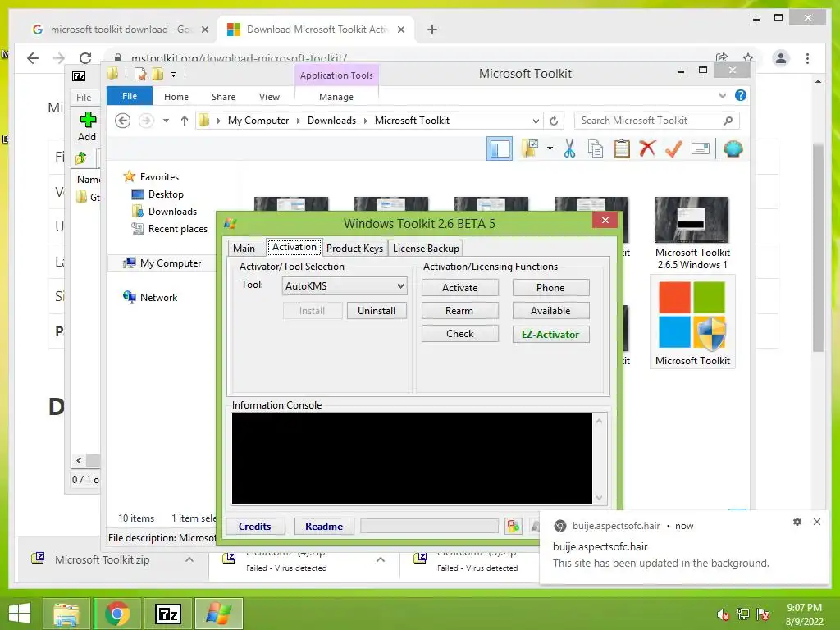The image size is (840, 630).
Task: Click green Add plus icon in 7-Zip
Action: pyautogui.click(x=87, y=120)
